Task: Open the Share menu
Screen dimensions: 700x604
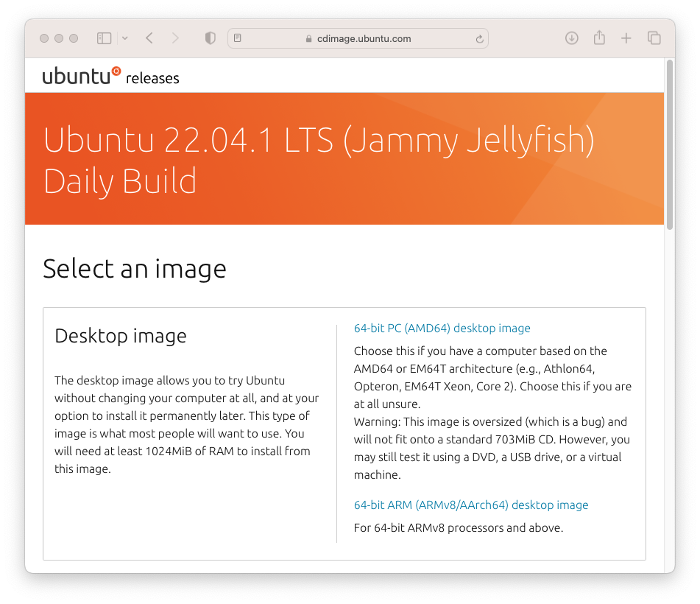Action: (599, 38)
